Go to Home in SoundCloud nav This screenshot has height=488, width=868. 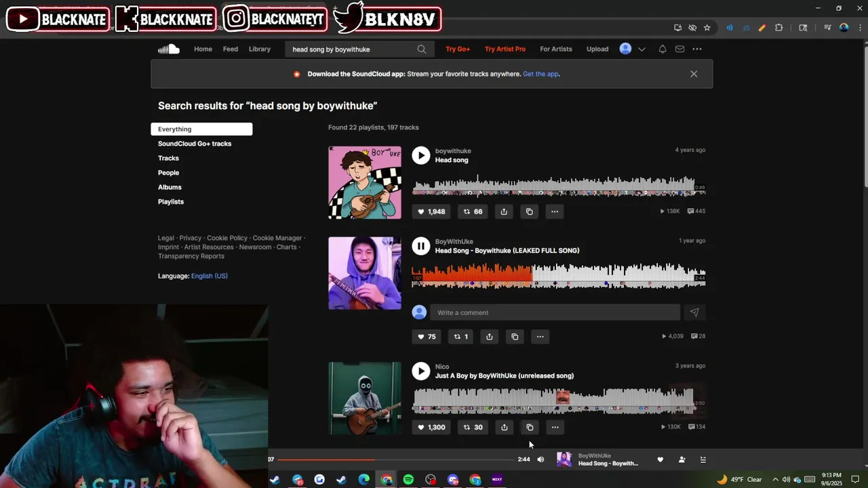[203, 49]
